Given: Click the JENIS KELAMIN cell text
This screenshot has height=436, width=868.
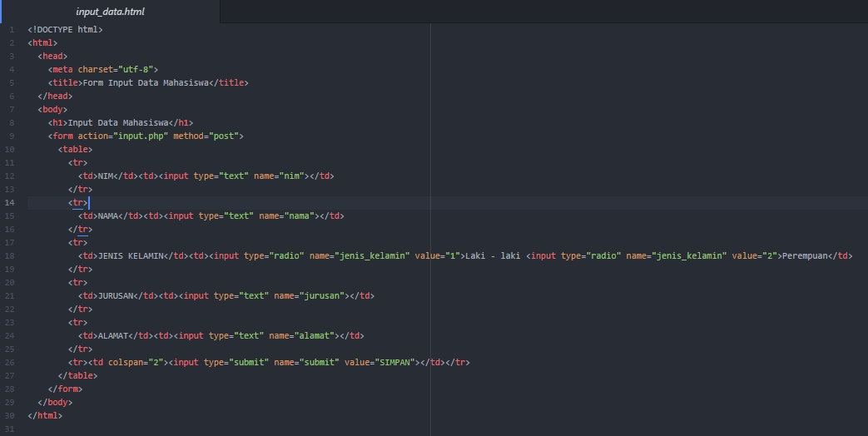Looking at the screenshot, I should coord(131,255).
